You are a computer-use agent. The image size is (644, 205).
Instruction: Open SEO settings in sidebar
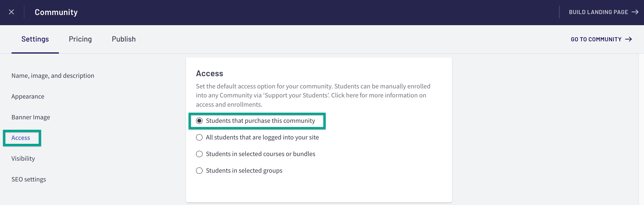click(29, 179)
